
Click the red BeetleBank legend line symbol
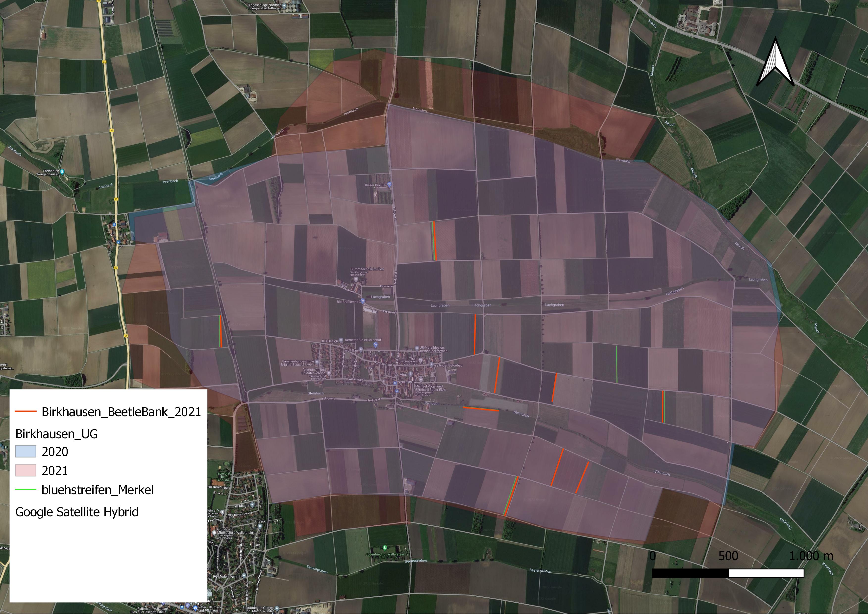pos(26,411)
